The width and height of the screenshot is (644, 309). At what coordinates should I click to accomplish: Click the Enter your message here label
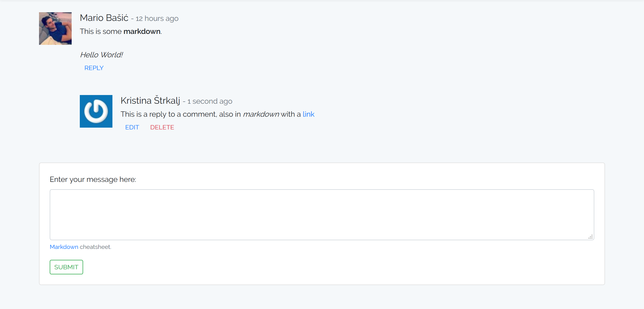click(x=93, y=179)
